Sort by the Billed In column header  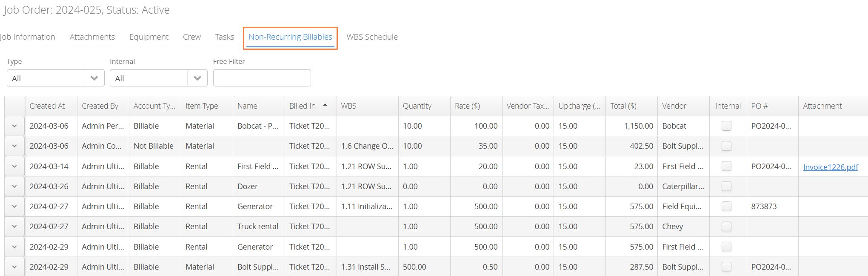coord(310,106)
